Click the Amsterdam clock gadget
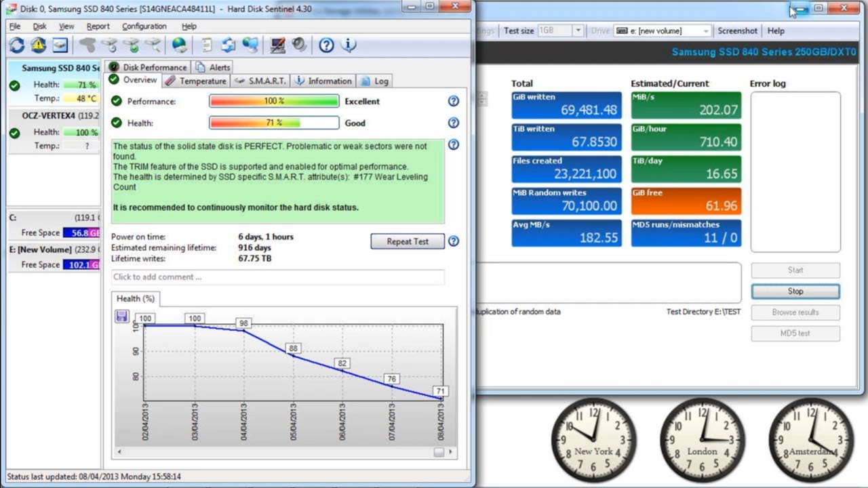The image size is (868, 488). click(x=811, y=441)
